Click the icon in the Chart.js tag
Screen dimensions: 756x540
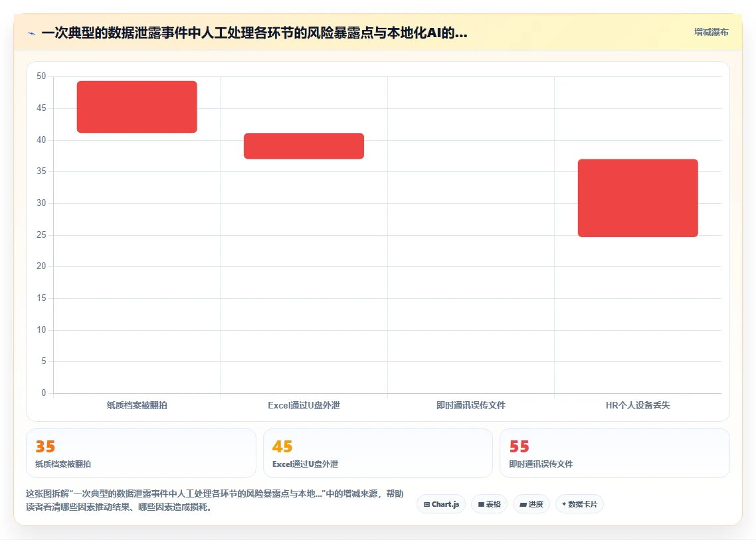click(426, 505)
